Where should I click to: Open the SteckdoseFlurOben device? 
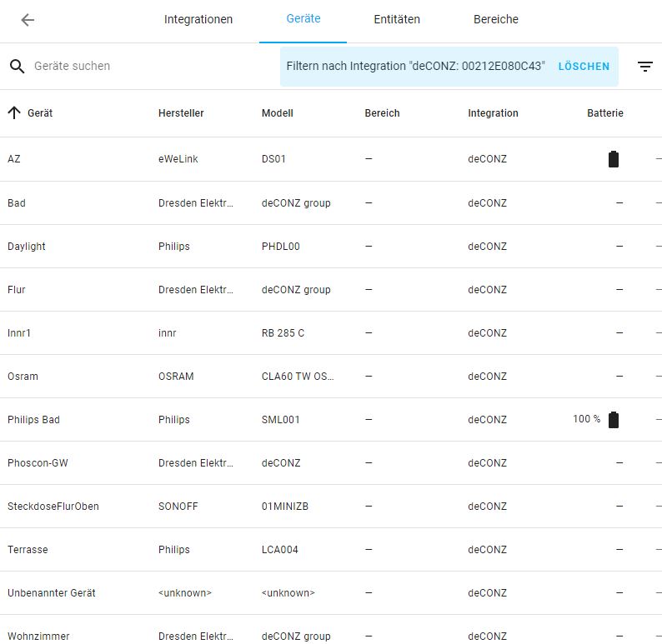click(53, 507)
